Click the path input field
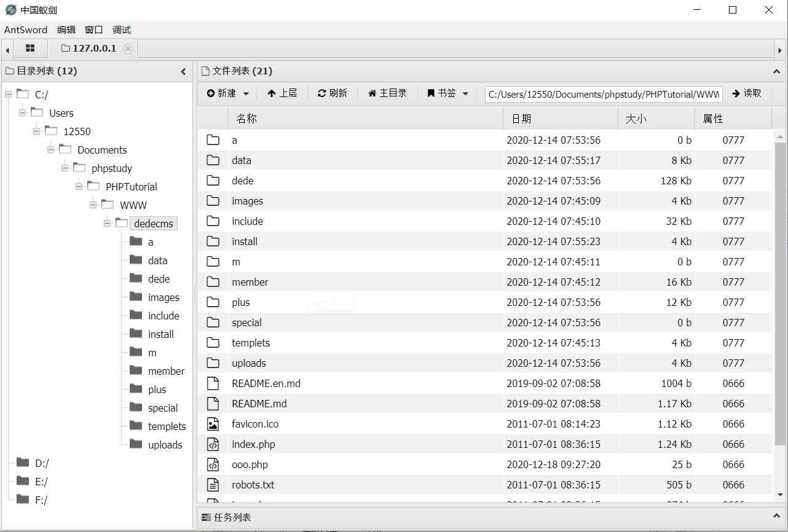Viewport: 788px width, 532px height. coord(604,94)
